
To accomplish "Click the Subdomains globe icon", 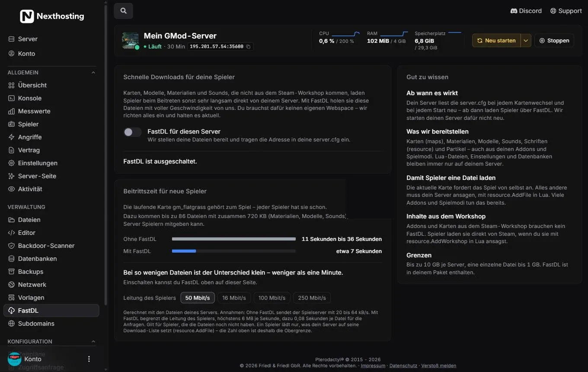I will 12,324.
